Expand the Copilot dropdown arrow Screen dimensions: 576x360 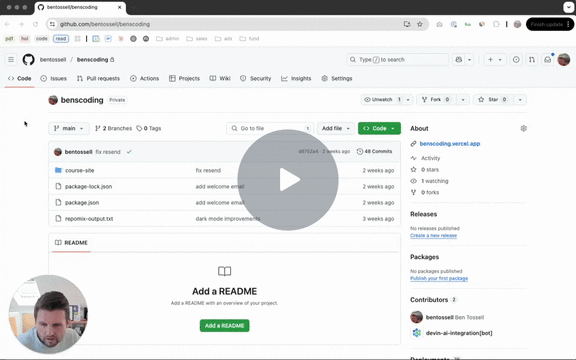(469, 60)
